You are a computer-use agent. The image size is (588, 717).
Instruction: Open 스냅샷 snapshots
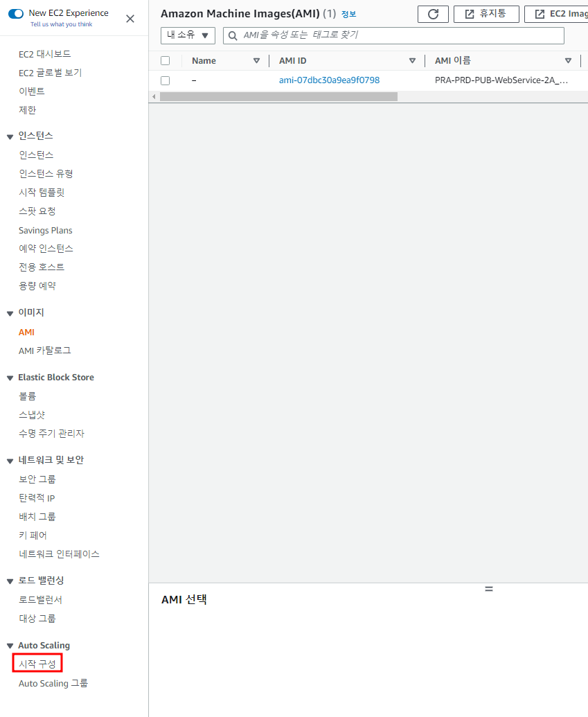point(32,415)
